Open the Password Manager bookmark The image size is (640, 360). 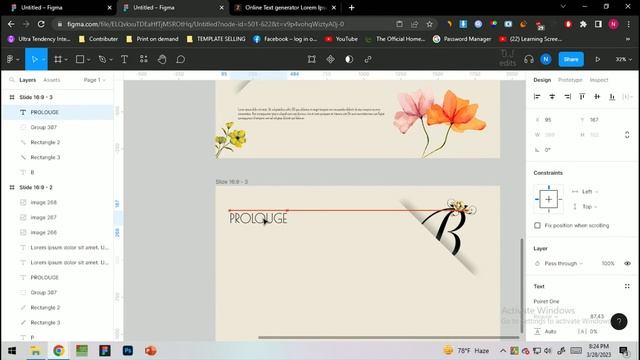(462, 39)
